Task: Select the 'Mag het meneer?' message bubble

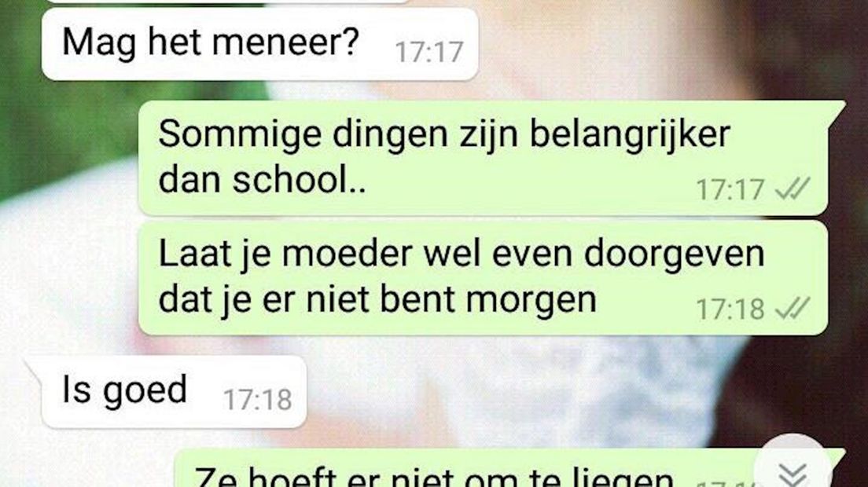Action: [x=259, y=44]
